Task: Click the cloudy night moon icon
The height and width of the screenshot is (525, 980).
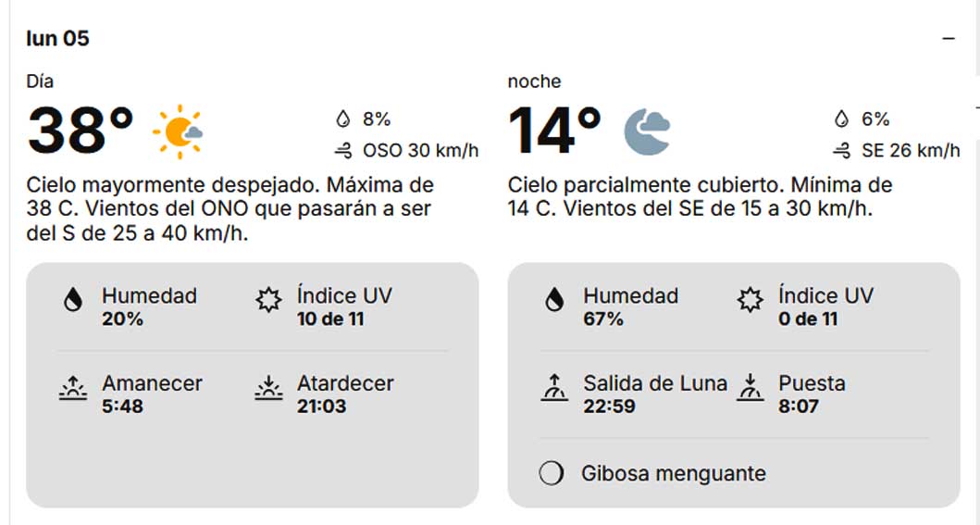Action: (646, 131)
